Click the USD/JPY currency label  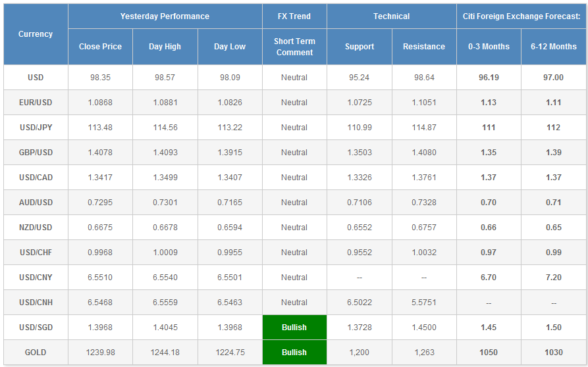pyautogui.click(x=36, y=128)
